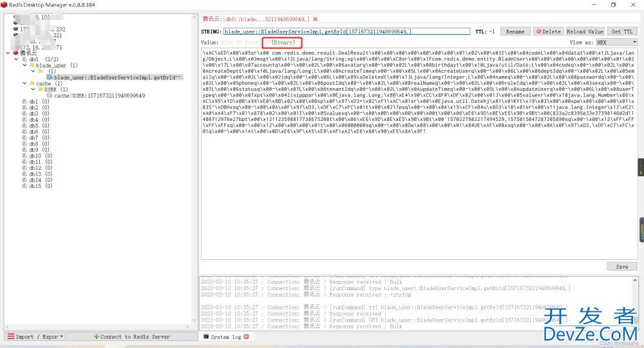644x348 pixels.
Task: Click the connections tree scroll-up arrow
Action: 194,17
